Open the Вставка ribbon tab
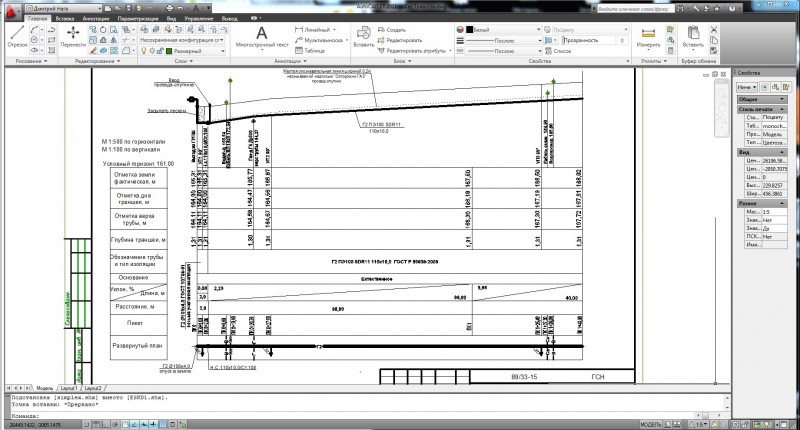This screenshot has width=800, height=430. [x=65, y=18]
